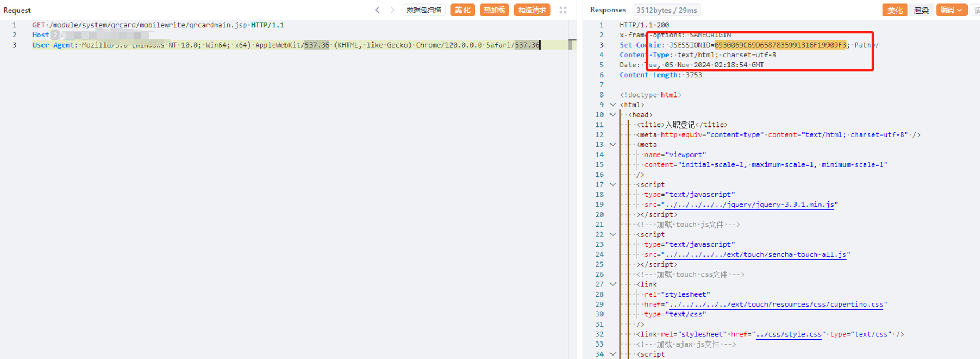The image size is (980, 359).
Task: Click the 加载 touch css文件 comment line
Action: click(x=690, y=274)
